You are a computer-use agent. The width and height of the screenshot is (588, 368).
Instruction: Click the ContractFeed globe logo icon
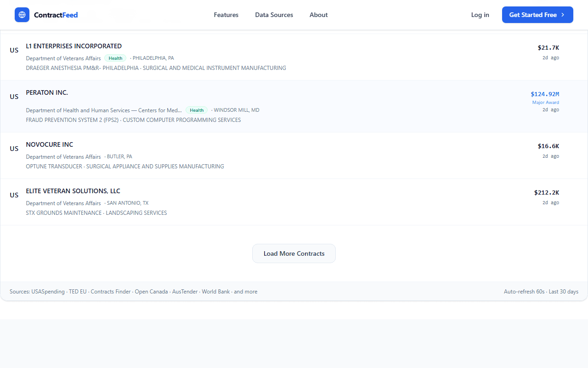[x=22, y=15]
